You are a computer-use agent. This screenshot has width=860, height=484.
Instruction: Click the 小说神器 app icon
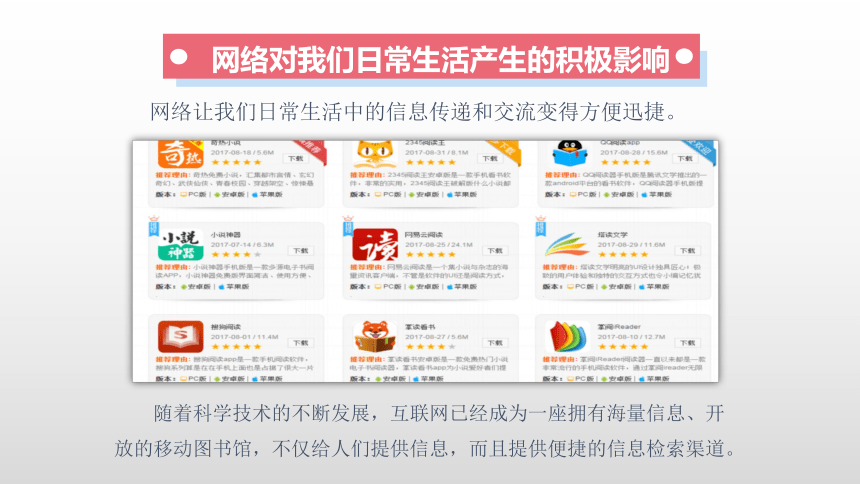(x=180, y=245)
